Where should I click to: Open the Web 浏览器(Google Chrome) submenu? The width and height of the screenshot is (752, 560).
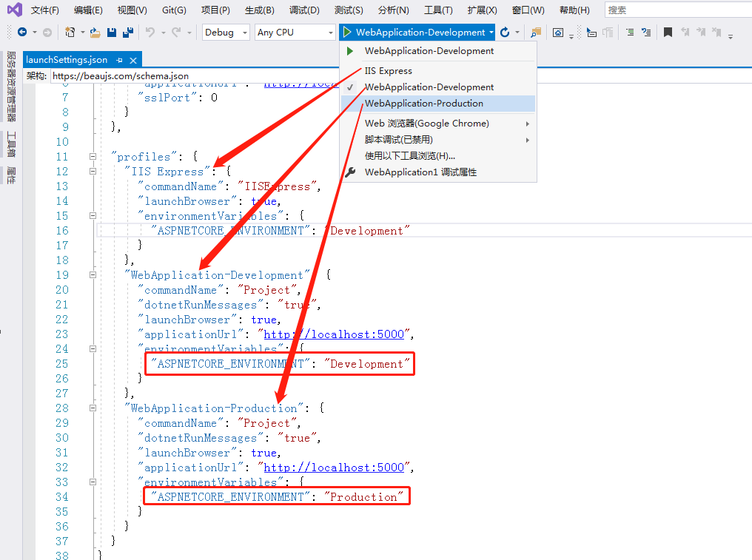click(438, 124)
